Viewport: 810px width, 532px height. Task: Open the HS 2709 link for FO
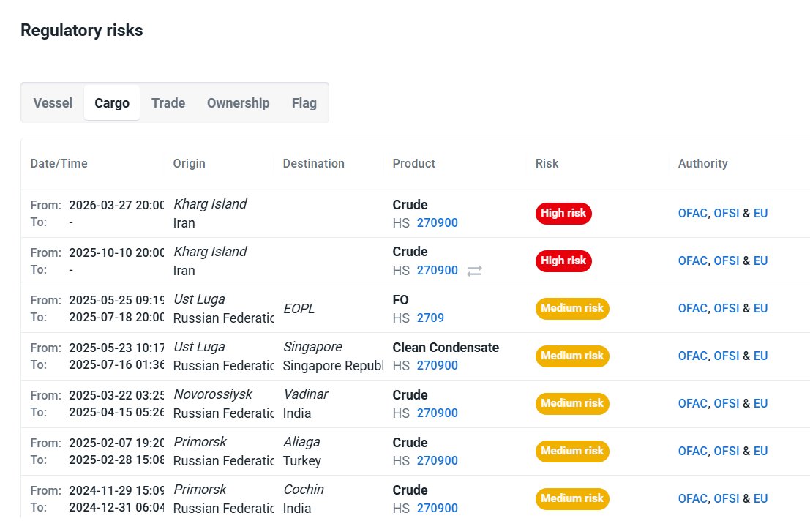coord(430,318)
